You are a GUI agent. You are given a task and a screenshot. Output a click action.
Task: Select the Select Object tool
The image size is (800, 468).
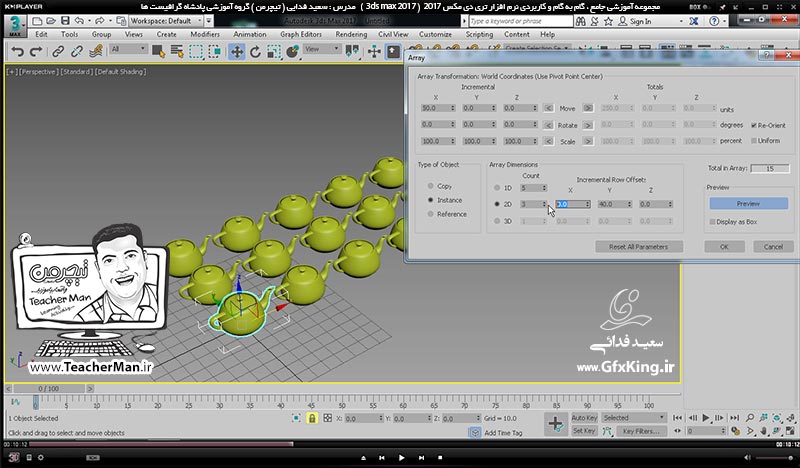tap(158, 52)
